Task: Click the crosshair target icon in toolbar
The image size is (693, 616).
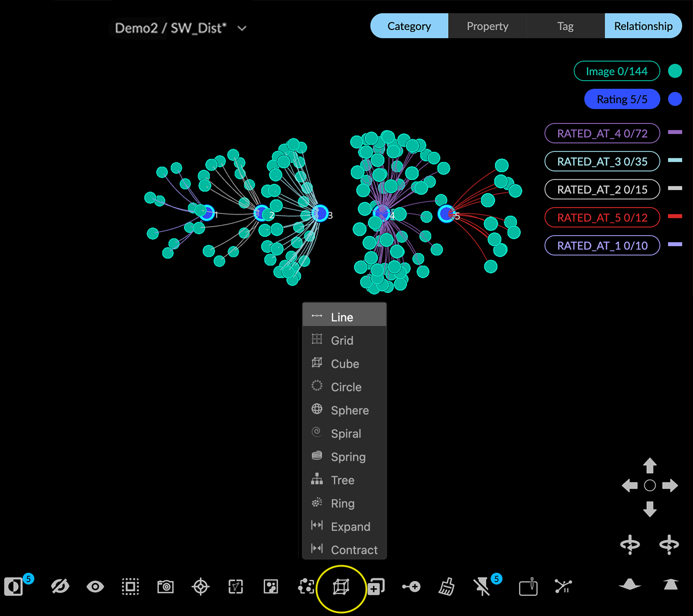Action: tap(200, 587)
